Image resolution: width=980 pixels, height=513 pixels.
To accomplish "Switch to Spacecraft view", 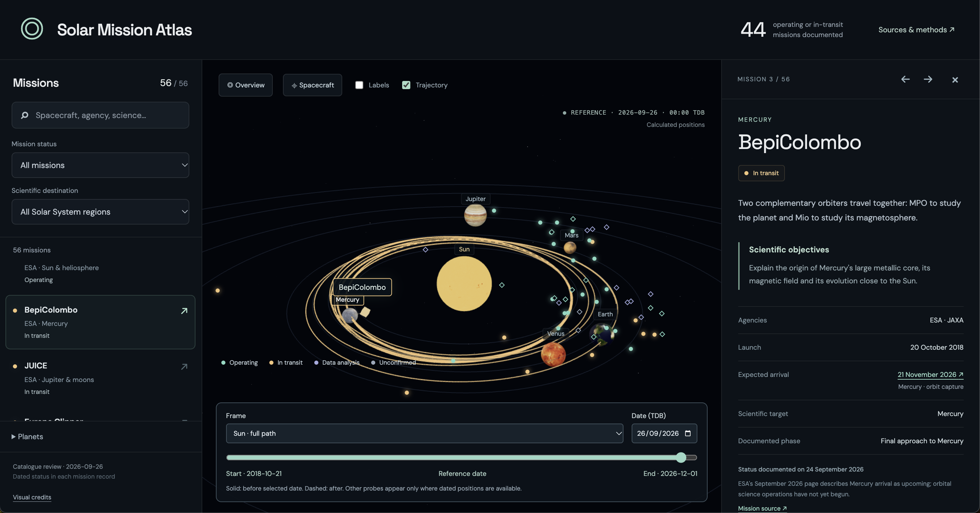I will coord(312,85).
